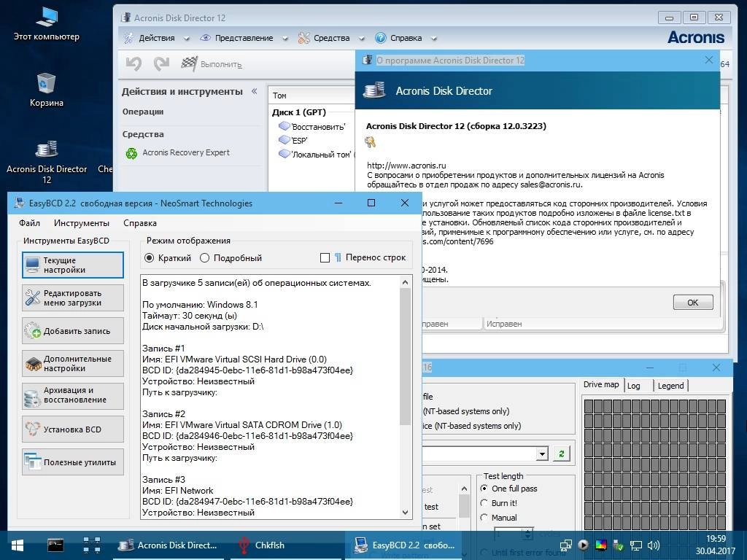
Task: Click the question mark Справка icon
Action: pos(380,38)
